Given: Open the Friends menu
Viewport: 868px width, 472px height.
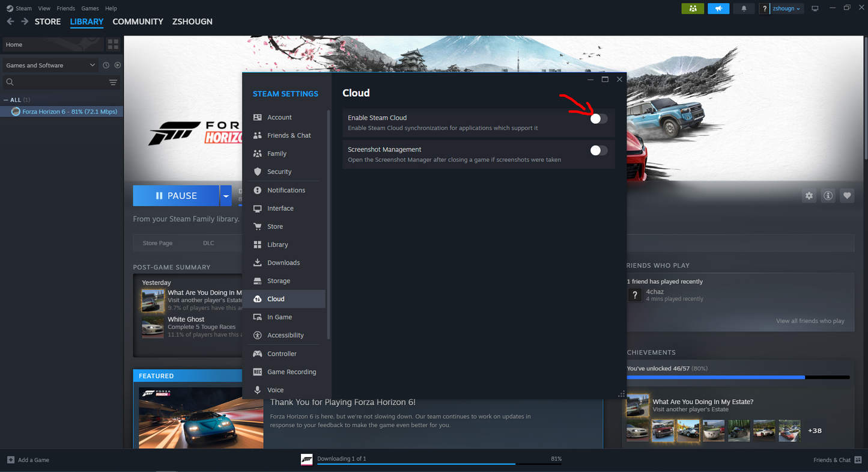Looking at the screenshot, I should (65, 8).
